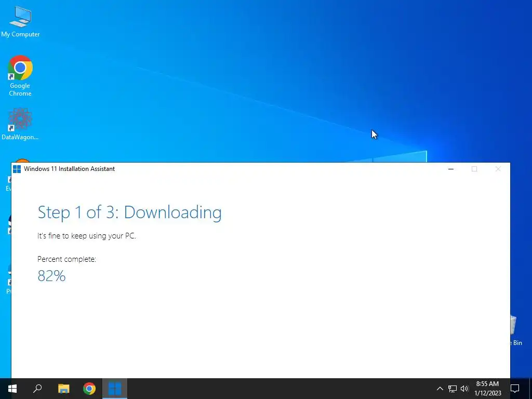Viewport: 532px width, 399px height.
Task: Open the volume speaker tray icon
Action: point(464,389)
